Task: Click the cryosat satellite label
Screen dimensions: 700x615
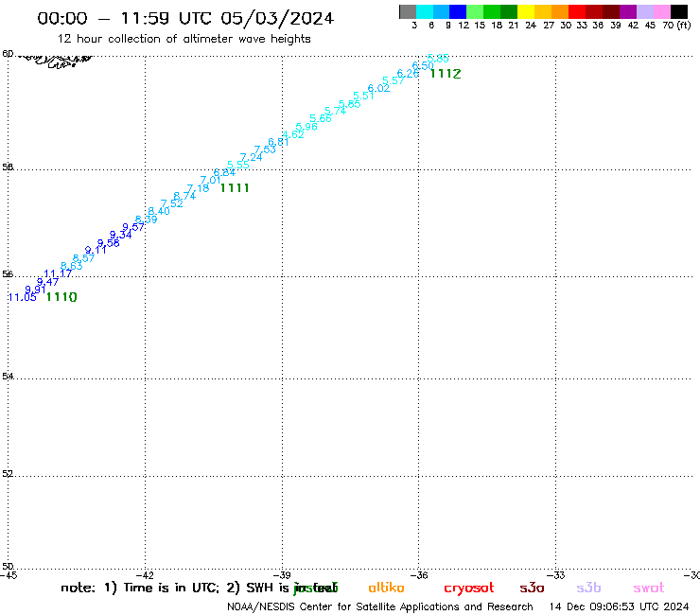Action: (469, 589)
